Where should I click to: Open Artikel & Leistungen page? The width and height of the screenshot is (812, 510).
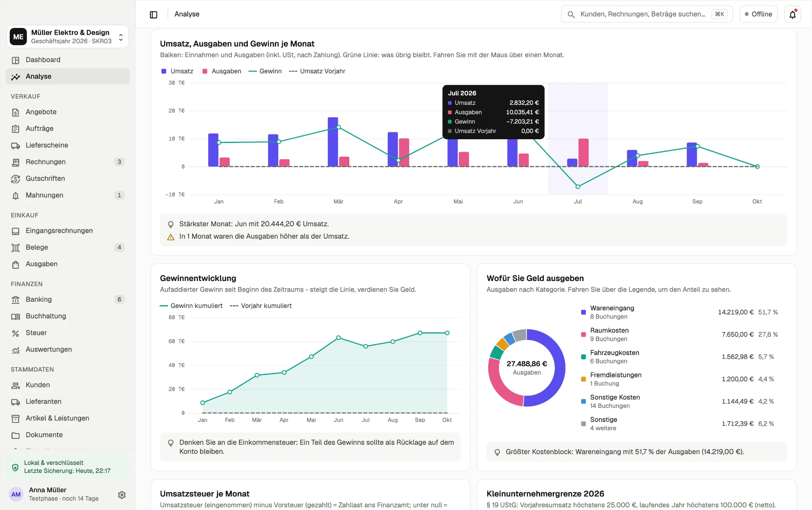(68, 418)
